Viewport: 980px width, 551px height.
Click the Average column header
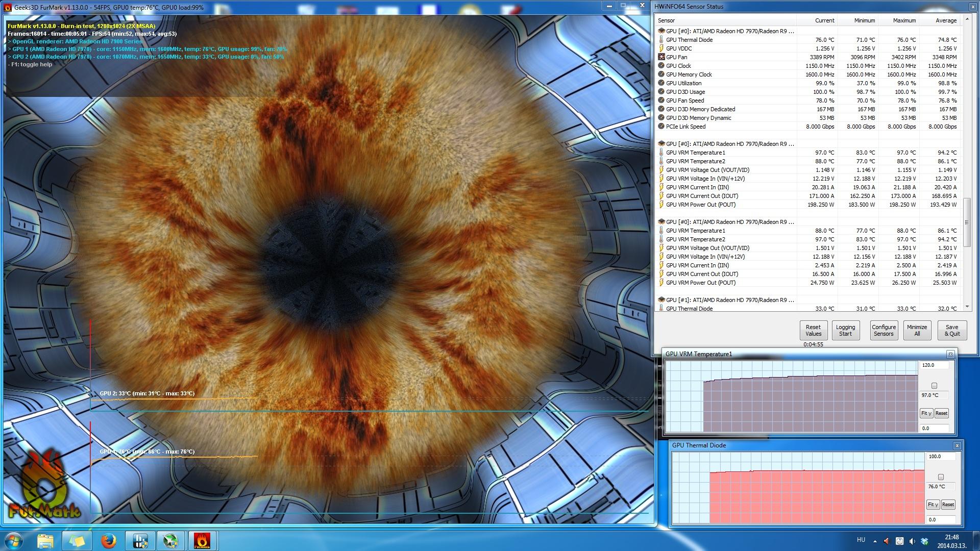(939, 20)
